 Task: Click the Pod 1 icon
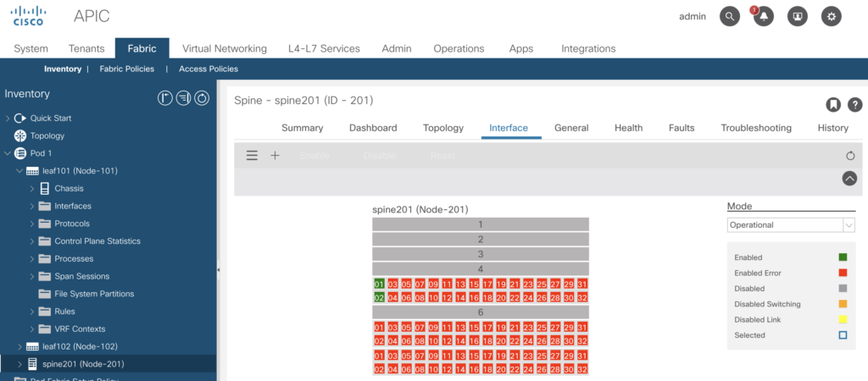(20, 153)
